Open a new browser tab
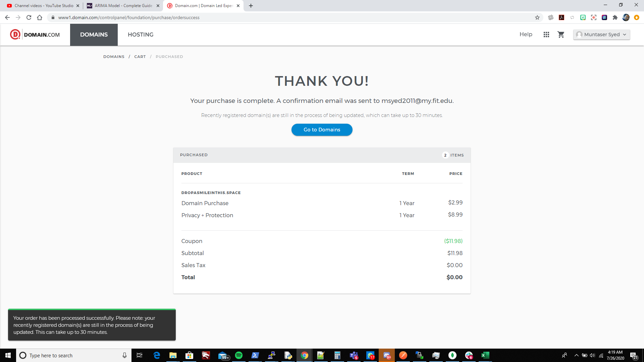 click(x=251, y=6)
